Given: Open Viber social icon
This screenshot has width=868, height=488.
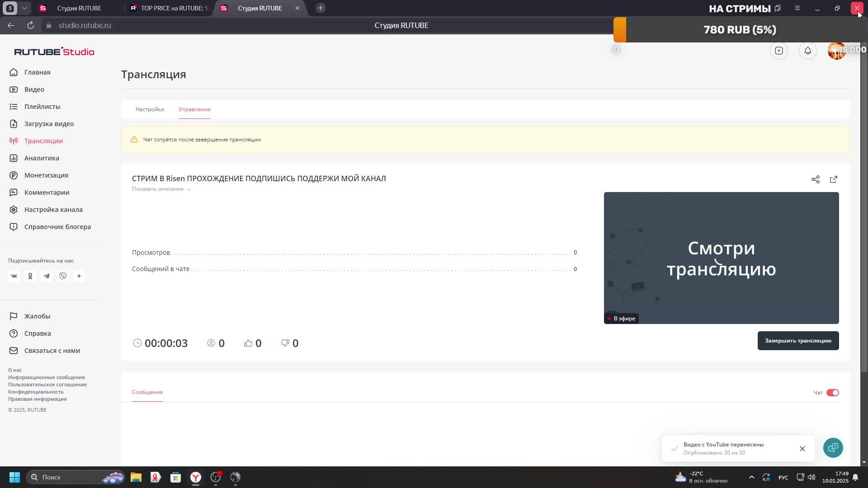Looking at the screenshot, I should point(63,276).
